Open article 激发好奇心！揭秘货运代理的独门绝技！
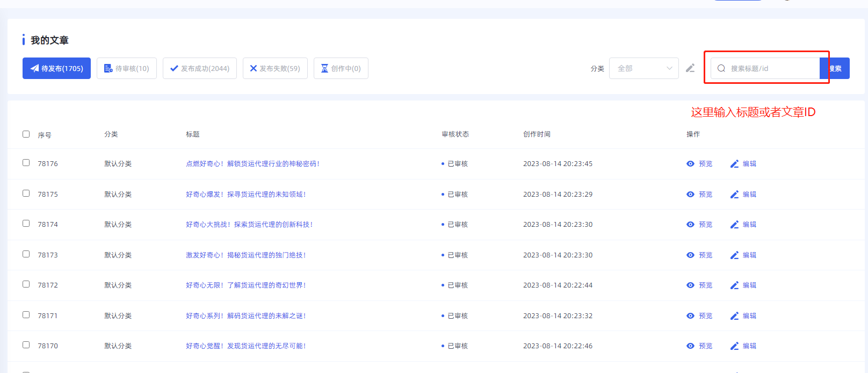 (x=246, y=255)
